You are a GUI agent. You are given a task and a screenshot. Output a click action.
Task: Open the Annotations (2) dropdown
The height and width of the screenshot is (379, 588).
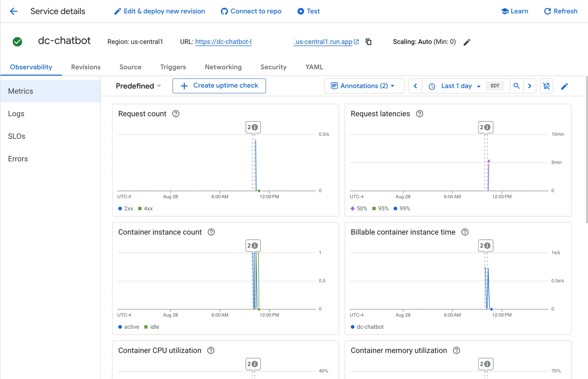coord(364,86)
